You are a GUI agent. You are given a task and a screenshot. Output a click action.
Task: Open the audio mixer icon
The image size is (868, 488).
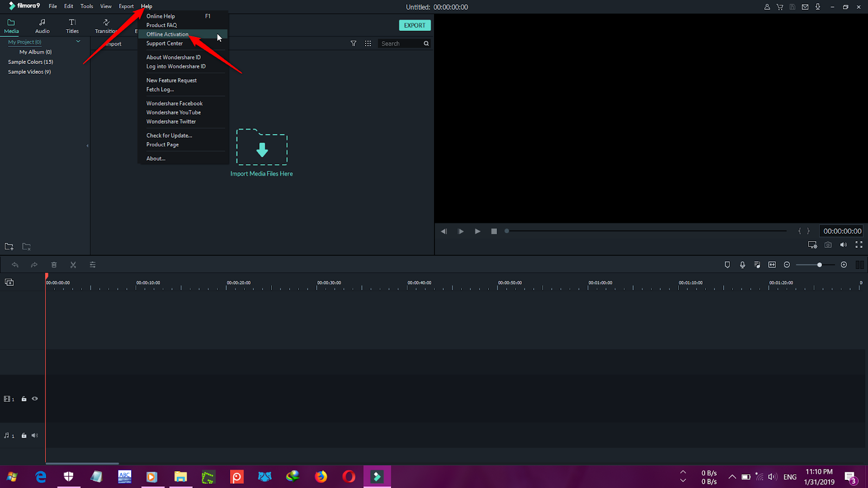(757, 265)
